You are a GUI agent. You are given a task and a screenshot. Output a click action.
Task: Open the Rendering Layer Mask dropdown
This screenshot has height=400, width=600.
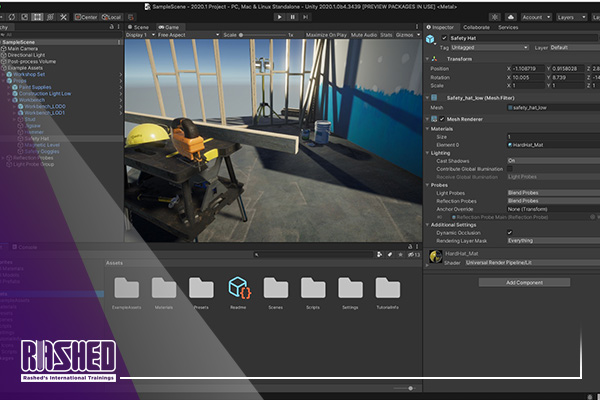coord(553,241)
